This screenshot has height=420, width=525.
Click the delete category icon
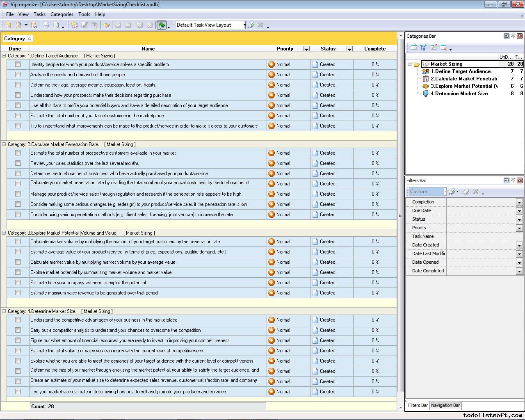pyautogui.click(x=443, y=48)
